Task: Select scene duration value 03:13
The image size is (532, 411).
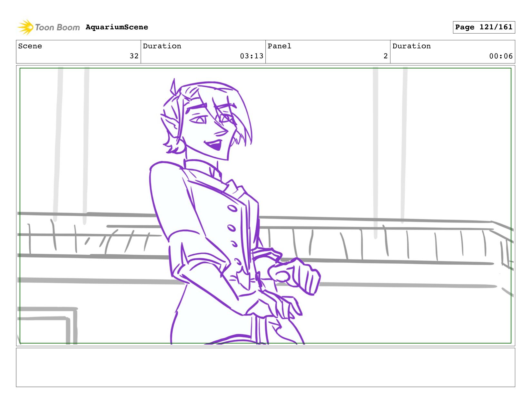Action: (x=251, y=56)
